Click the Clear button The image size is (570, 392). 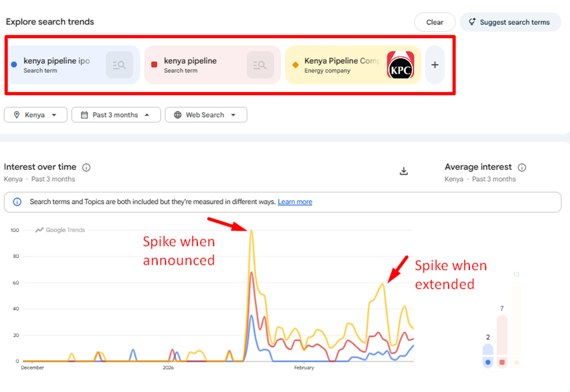tap(434, 22)
